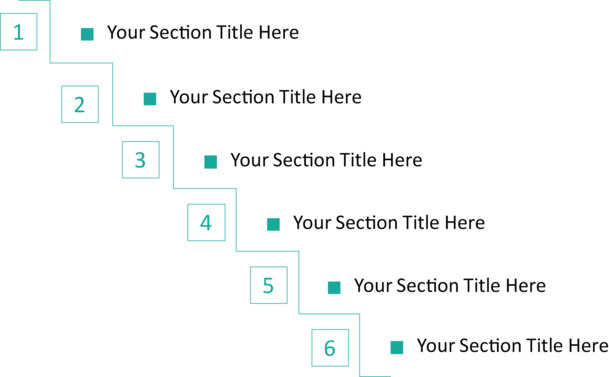Click the section title next to number 2

pos(266,97)
